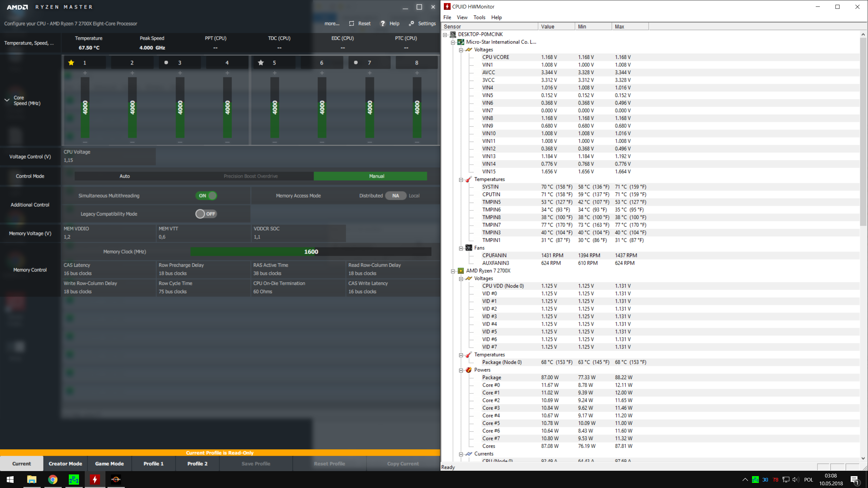
Task: Select Auto control mode
Action: (124, 176)
